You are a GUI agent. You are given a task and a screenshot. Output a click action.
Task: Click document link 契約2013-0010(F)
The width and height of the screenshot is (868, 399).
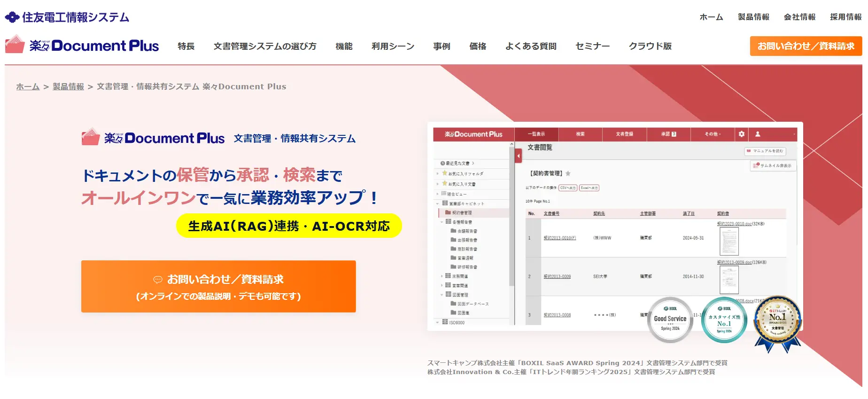pos(559,238)
